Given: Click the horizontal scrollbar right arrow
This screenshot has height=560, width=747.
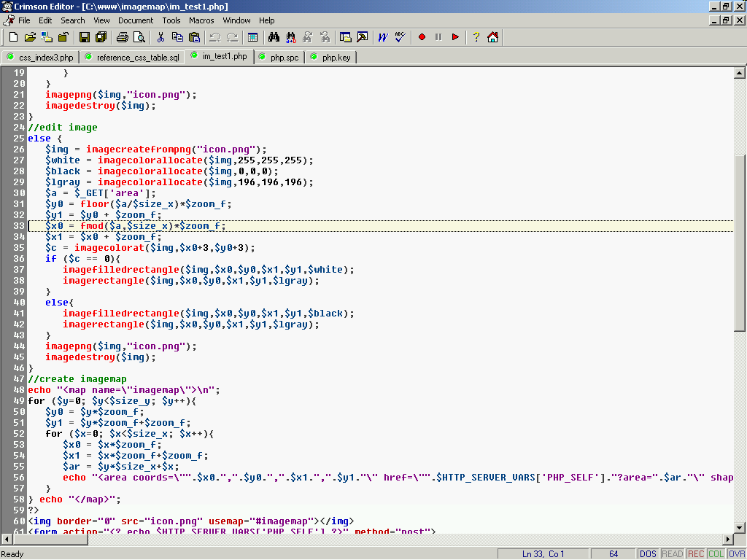Looking at the screenshot, I should pos(727,539).
